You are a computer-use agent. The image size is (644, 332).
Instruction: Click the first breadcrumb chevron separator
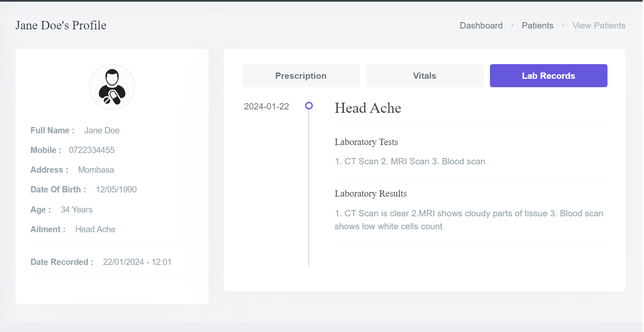click(512, 26)
